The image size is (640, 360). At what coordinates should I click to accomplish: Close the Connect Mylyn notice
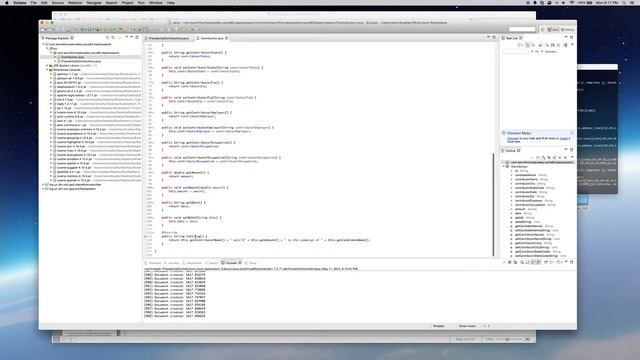tap(572, 133)
